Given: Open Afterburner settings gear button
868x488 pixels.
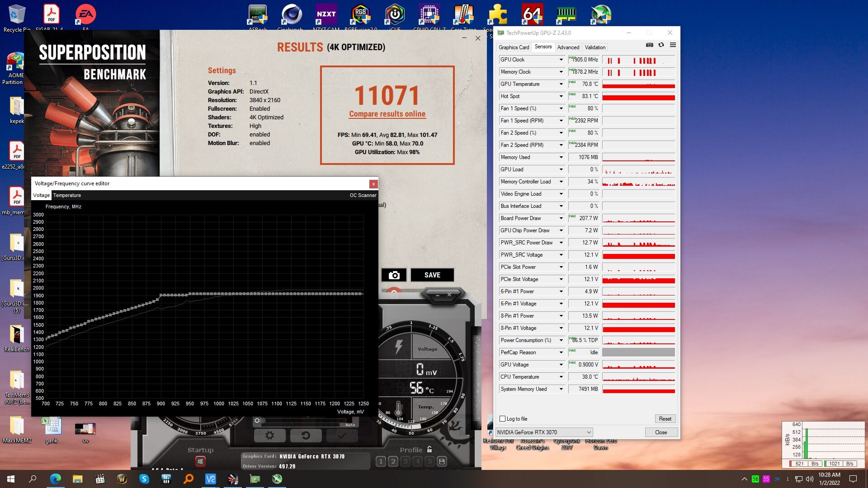Looking at the screenshot, I should pyautogui.click(x=269, y=436).
